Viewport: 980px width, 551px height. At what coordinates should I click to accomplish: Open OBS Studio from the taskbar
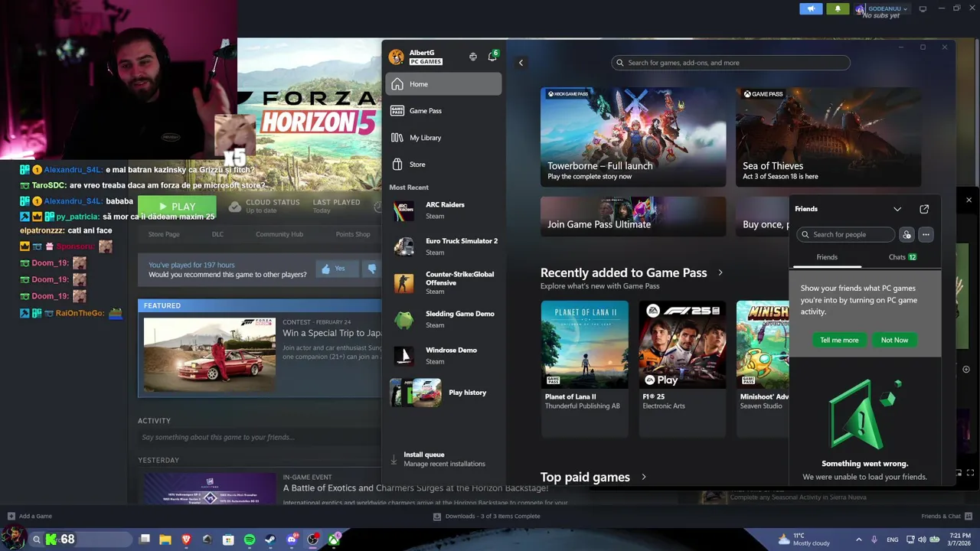pos(312,540)
